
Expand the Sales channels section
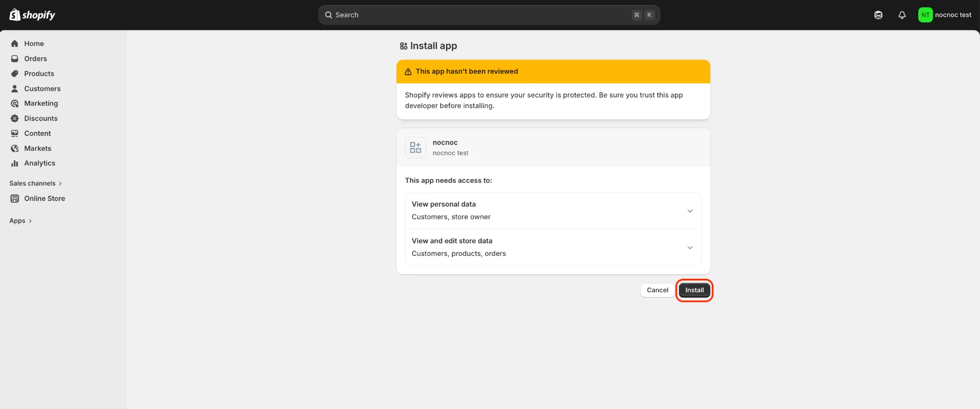click(x=36, y=183)
